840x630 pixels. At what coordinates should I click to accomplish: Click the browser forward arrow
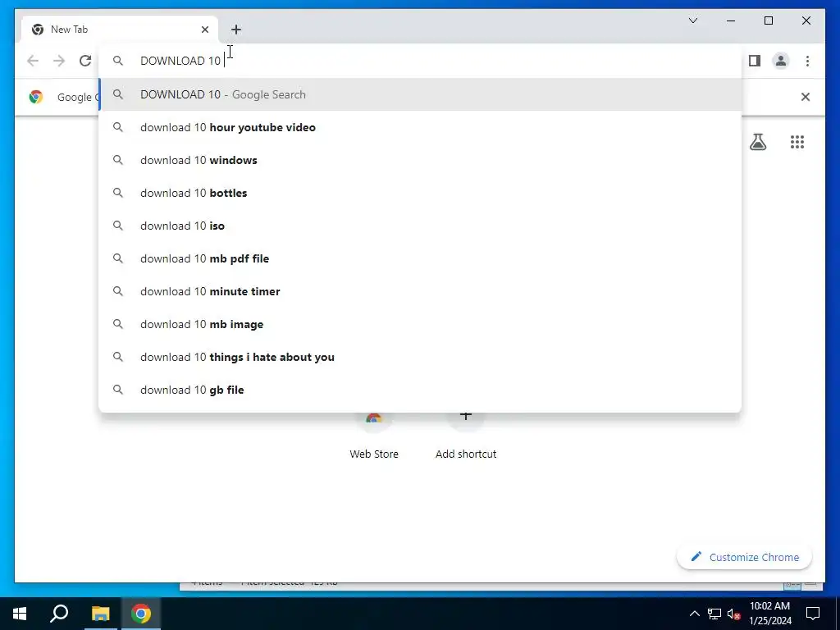59,61
